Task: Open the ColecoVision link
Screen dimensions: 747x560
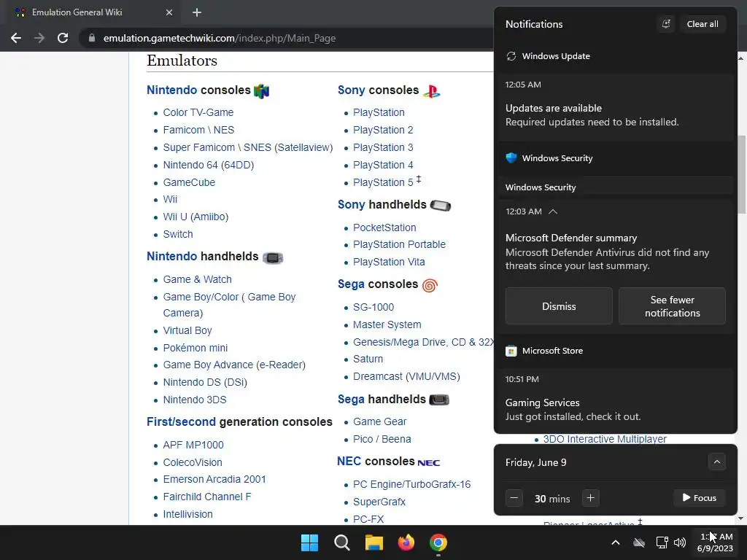Action: (x=193, y=462)
